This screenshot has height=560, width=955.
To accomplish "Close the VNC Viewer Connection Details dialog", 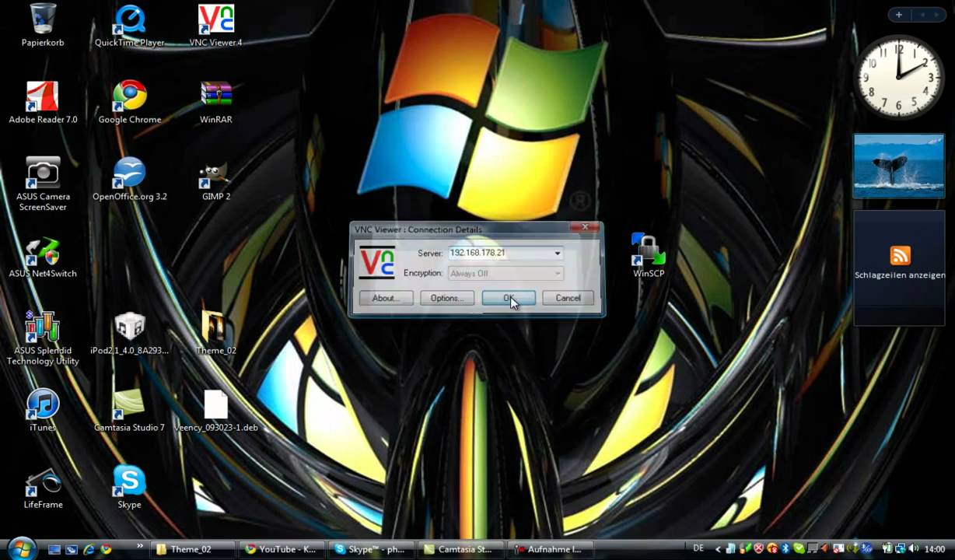I will click(x=585, y=227).
